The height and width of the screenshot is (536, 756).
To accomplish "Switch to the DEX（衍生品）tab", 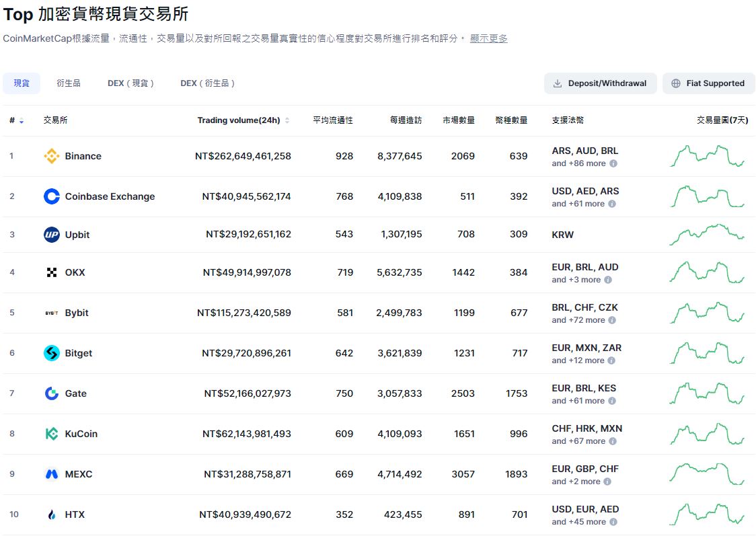I will coord(208,83).
